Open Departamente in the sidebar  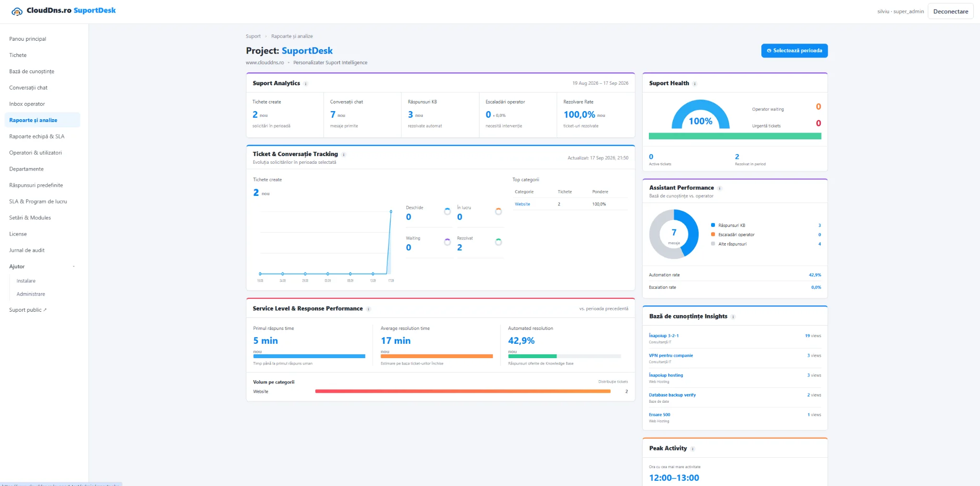43,169
